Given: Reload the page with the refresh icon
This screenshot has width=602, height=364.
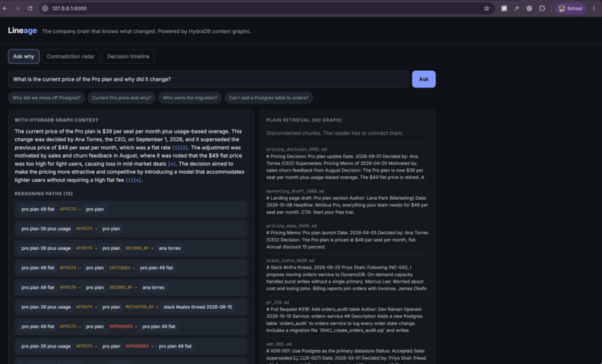Looking at the screenshot, I should [x=30, y=8].
